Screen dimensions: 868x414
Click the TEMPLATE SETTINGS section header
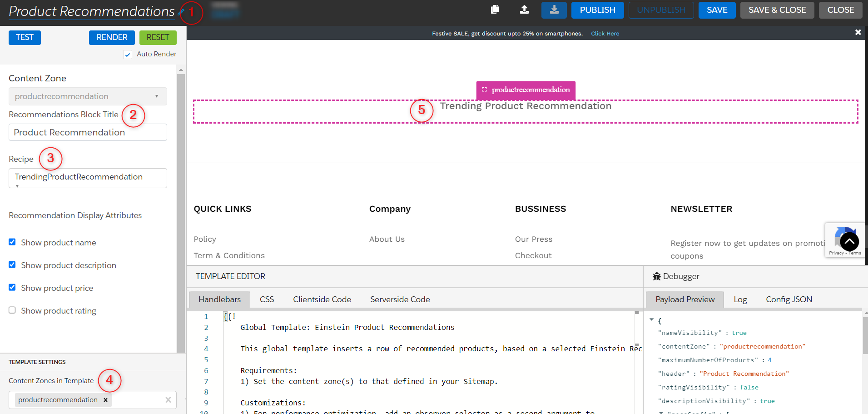click(x=37, y=362)
